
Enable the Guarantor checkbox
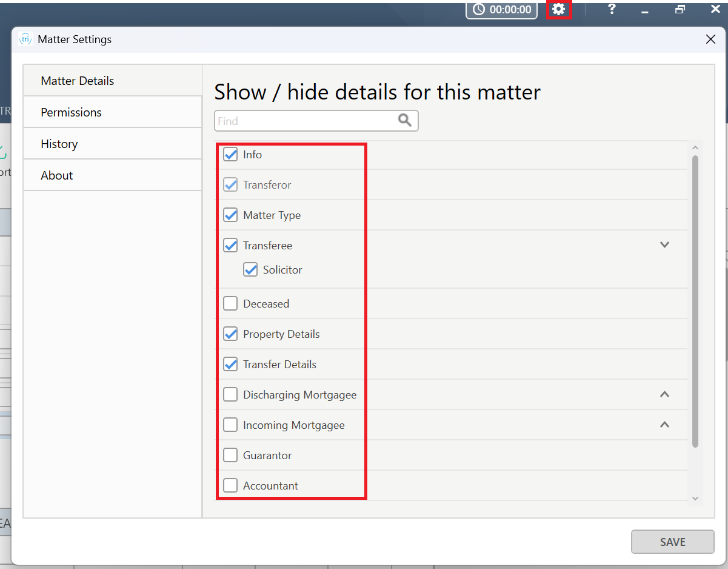coord(230,455)
